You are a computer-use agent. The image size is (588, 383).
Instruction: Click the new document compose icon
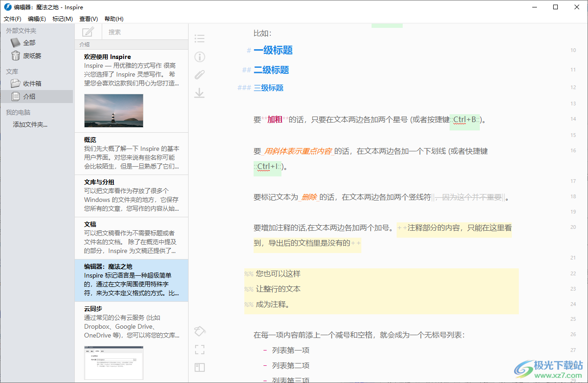88,32
